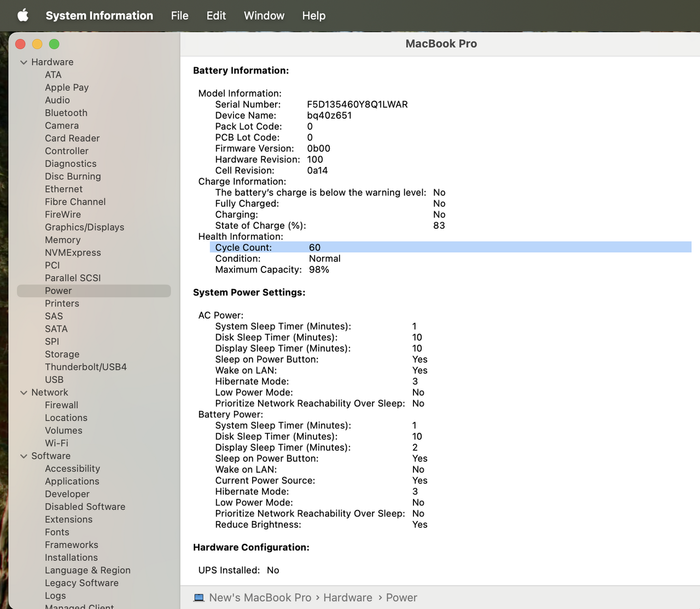Collapse the Hardware section

[x=24, y=62]
